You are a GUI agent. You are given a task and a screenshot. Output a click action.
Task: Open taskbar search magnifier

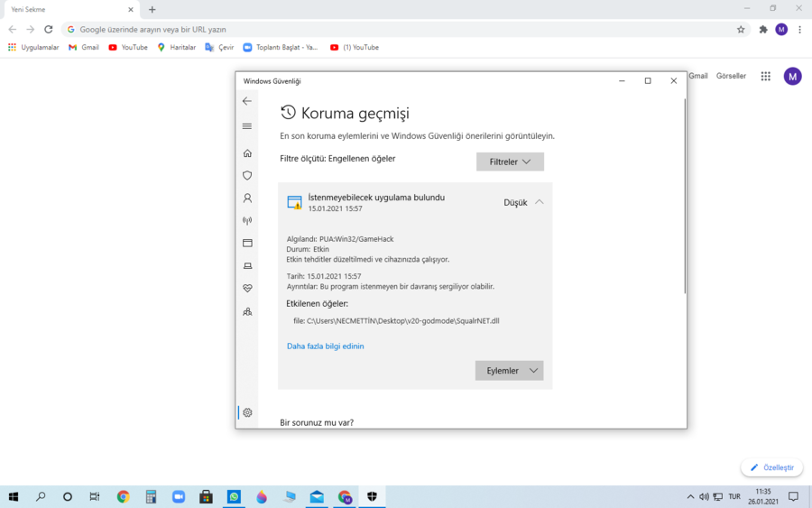(x=41, y=496)
